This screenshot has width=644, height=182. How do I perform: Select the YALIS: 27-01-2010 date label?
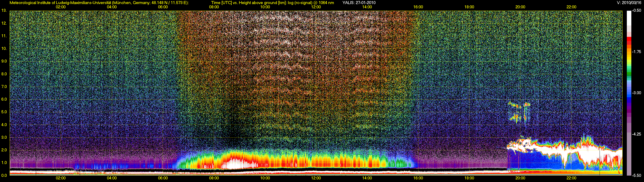click(x=359, y=3)
